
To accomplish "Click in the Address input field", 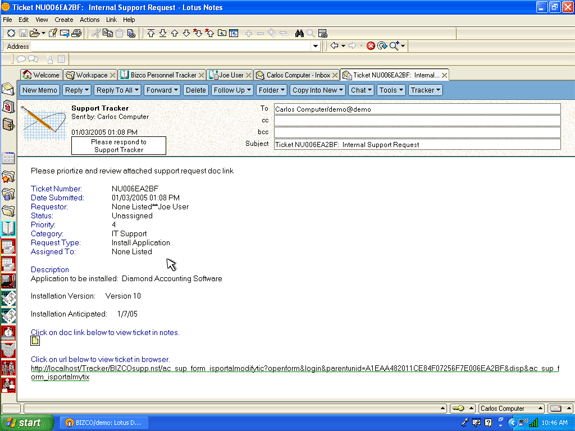I will tap(171, 46).
